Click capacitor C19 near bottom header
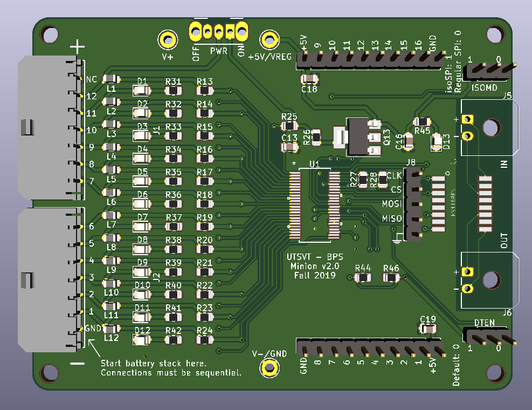 click(428, 329)
